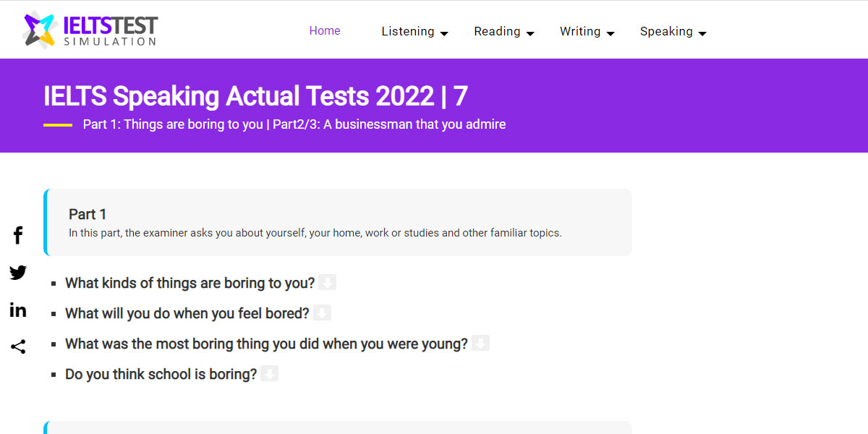Share the test via the Twitter icon
The height and width of the screenshot is (434, 868).
tap(17, 273)
